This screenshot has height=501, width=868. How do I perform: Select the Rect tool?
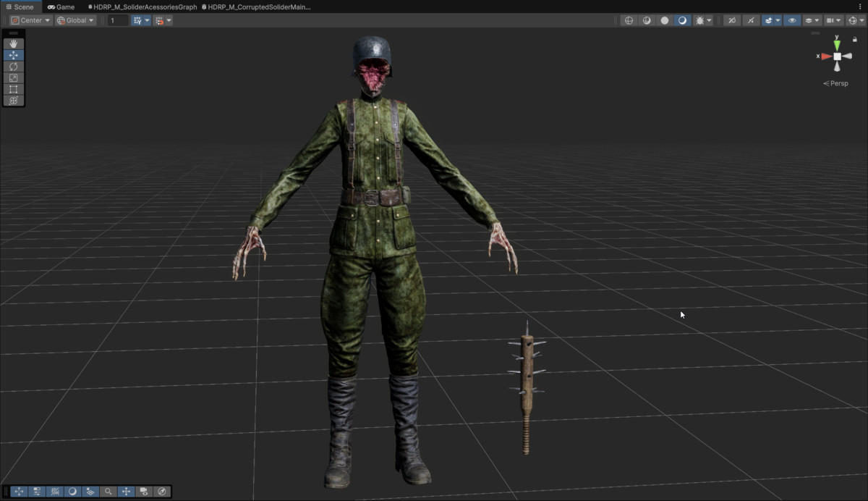tap(14, 89)
